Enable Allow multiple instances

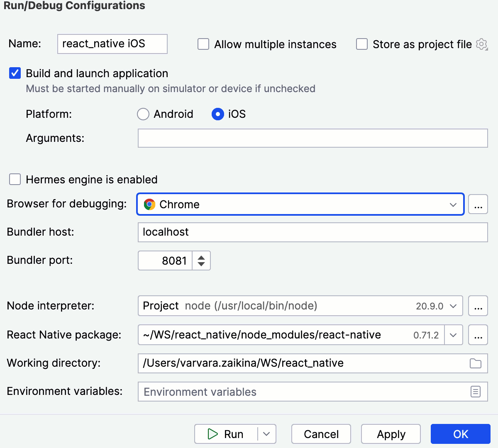coord(203,44)
